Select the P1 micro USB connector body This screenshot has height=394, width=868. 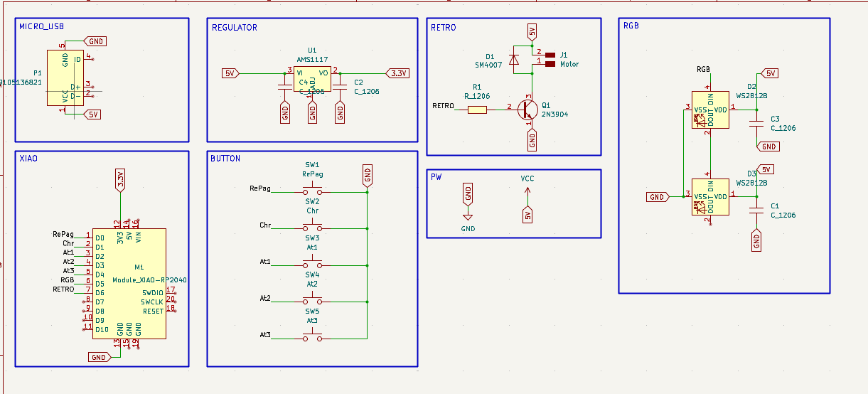point(65,78)
